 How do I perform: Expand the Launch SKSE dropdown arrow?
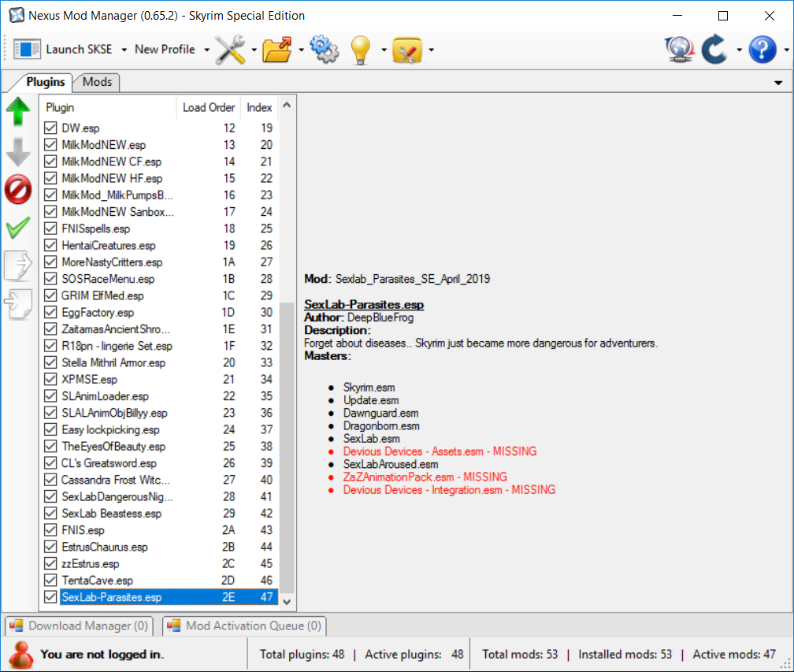124,50
